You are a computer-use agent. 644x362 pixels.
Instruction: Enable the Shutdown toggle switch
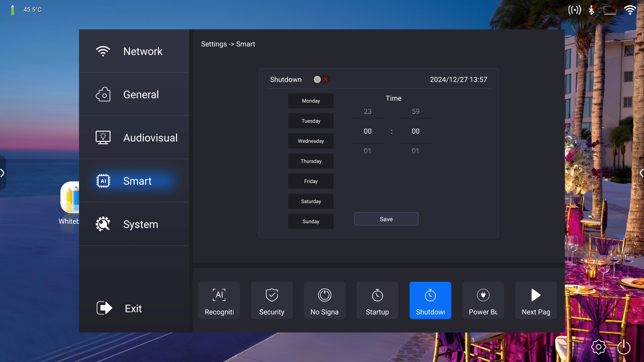[321, 79]
